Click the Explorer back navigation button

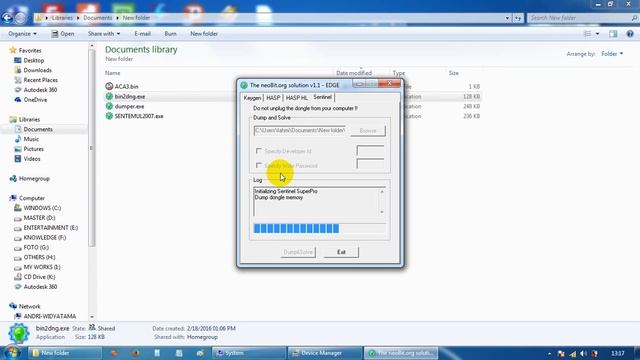point(7,18)
